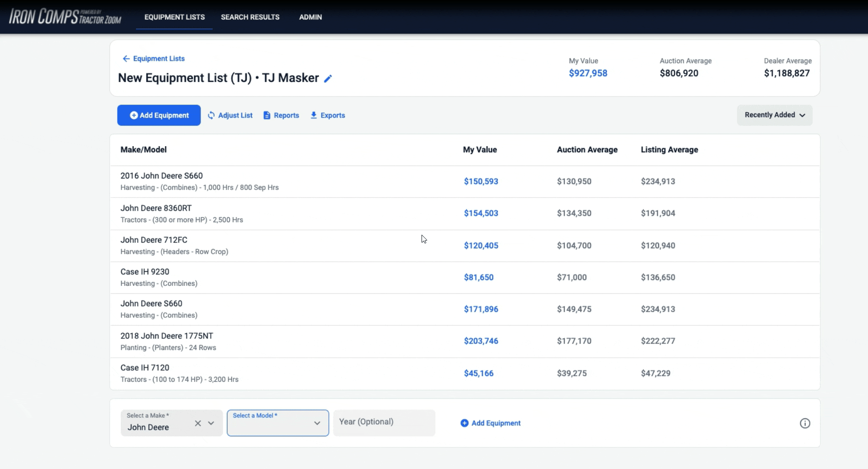
Task: Open the Reports option
Action: tap(281, 115)
